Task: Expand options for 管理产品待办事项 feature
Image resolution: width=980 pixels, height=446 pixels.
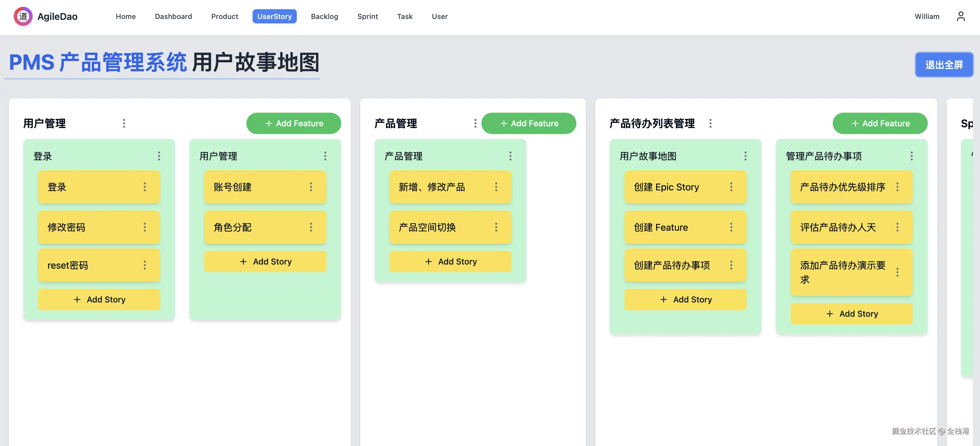Action: [x=911, y=156]
